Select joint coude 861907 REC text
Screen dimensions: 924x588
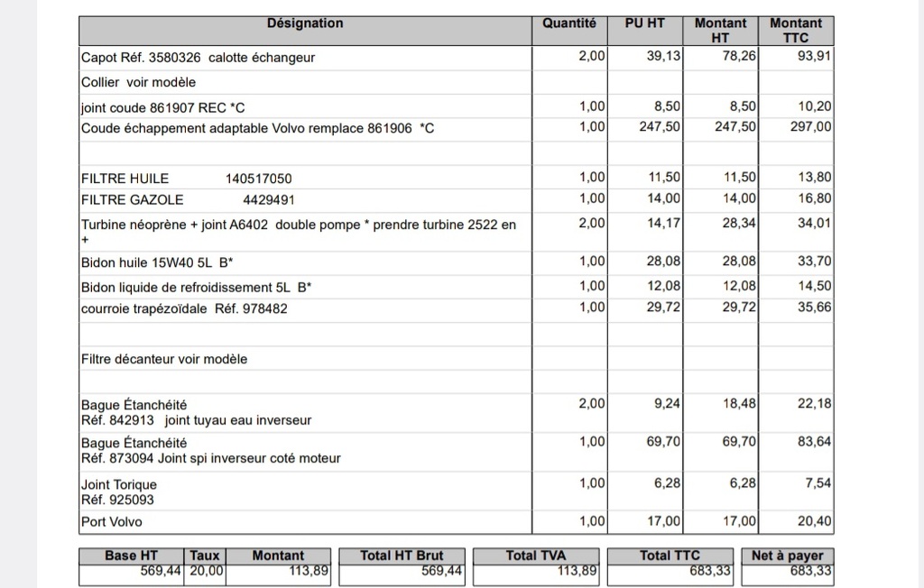(162, 108)
